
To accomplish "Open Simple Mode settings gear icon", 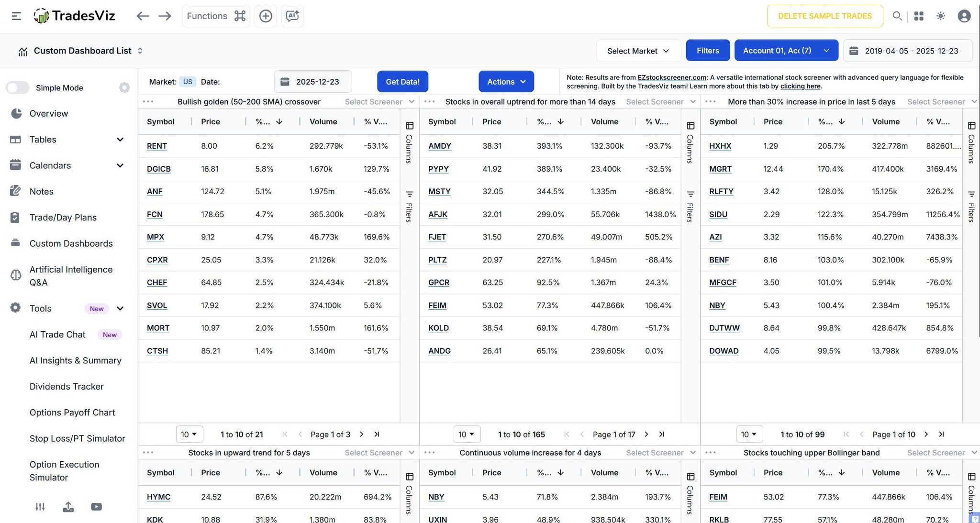I will [x=124, y=87].
